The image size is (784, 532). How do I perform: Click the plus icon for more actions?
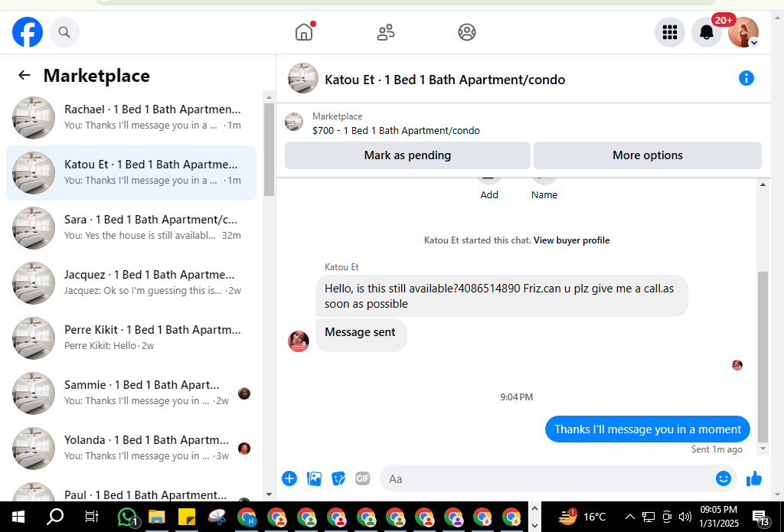point(289,478)
